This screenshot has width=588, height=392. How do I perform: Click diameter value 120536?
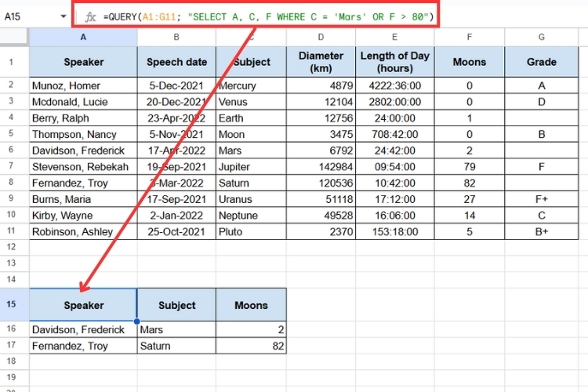(321, 183)
